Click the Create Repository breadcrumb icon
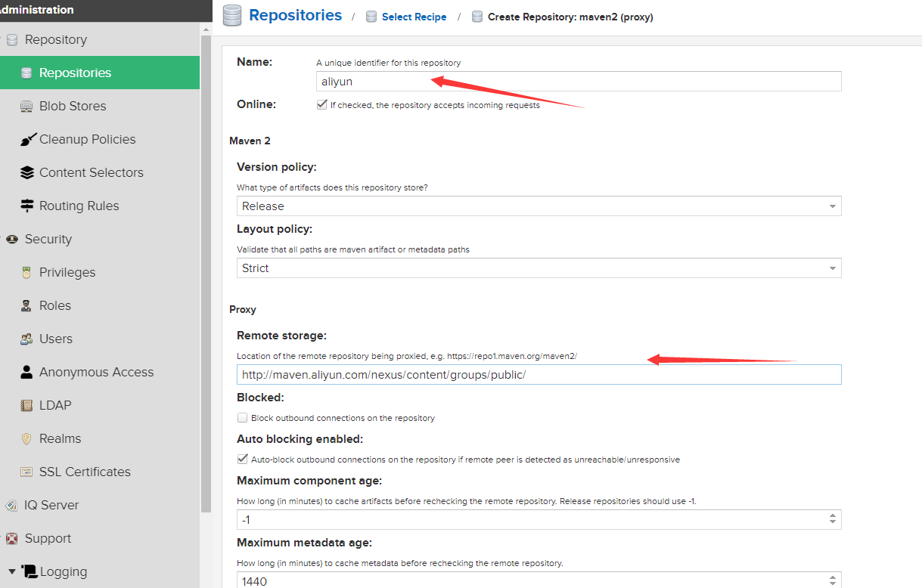The image size is (922, 588). [477, 17]
